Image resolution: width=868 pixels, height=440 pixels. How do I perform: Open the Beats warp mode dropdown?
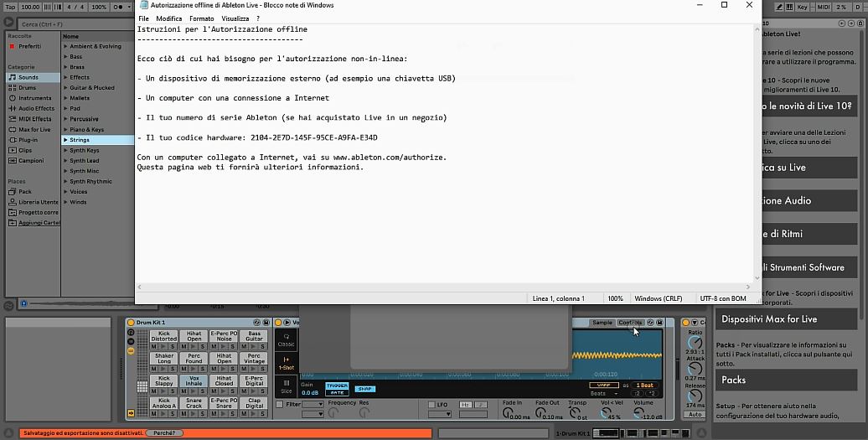604,394
